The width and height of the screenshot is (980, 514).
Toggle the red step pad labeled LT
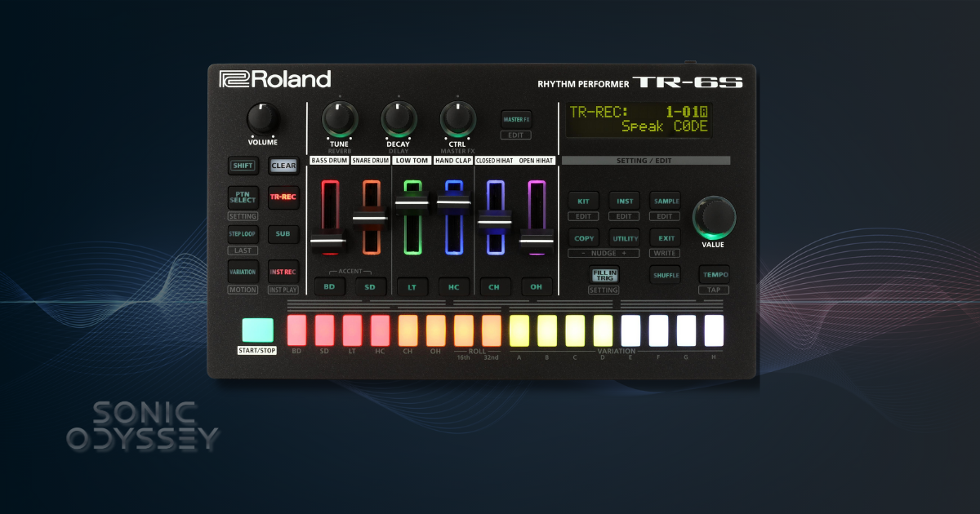352,330
